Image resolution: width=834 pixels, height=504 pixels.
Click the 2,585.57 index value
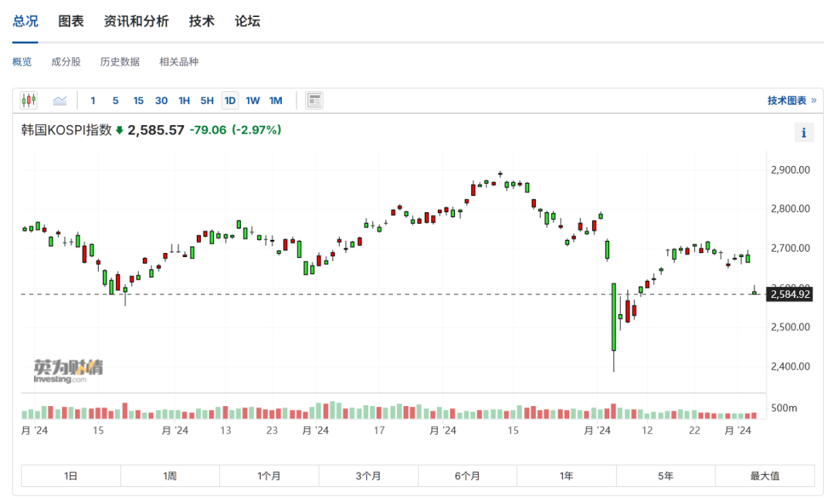pos(156,130)
